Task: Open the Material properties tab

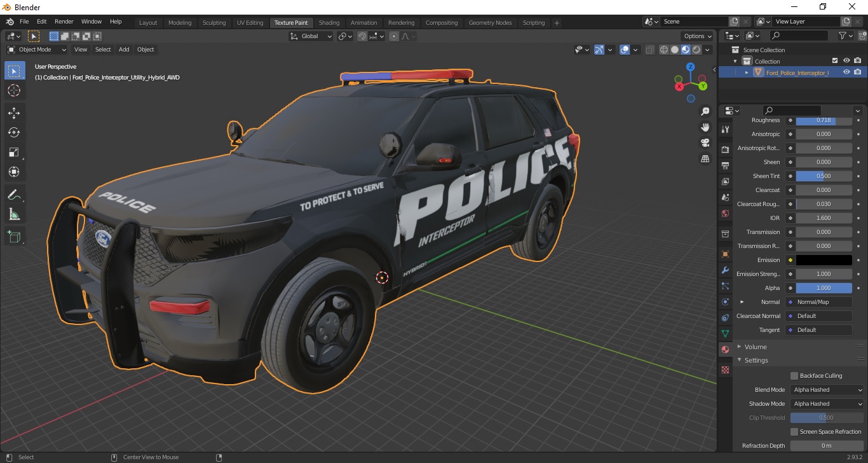Action: (725, 350)
